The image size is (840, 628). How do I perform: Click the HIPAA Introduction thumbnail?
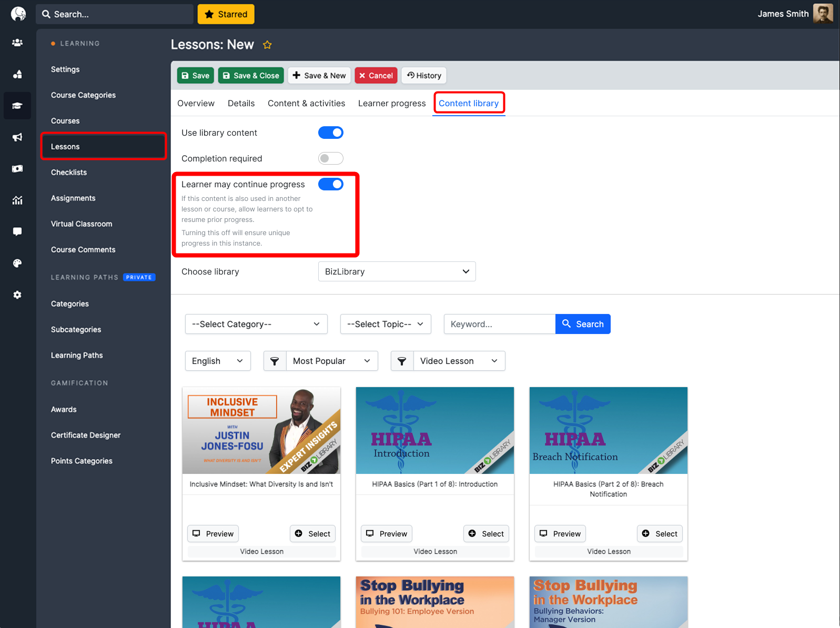[435, 430]
